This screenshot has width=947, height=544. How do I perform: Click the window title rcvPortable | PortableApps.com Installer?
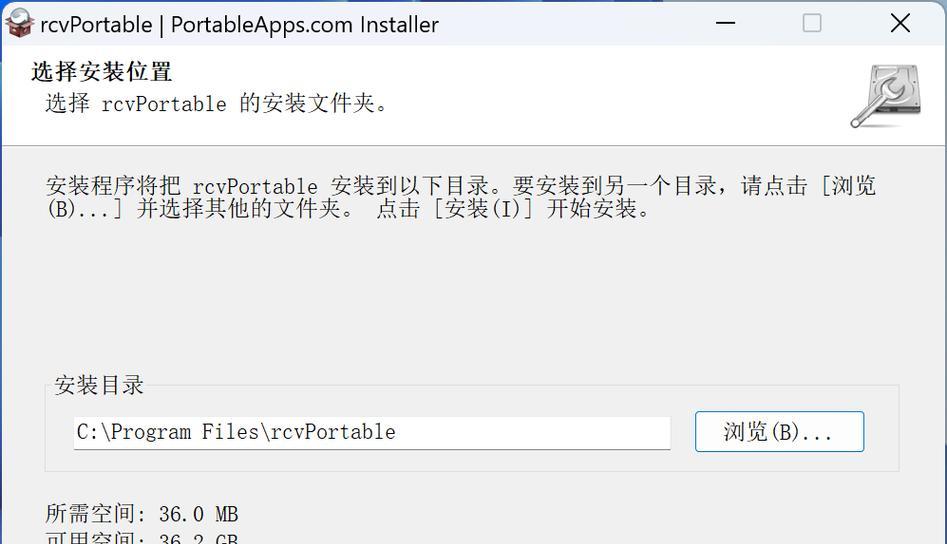(x=239, y=25)
